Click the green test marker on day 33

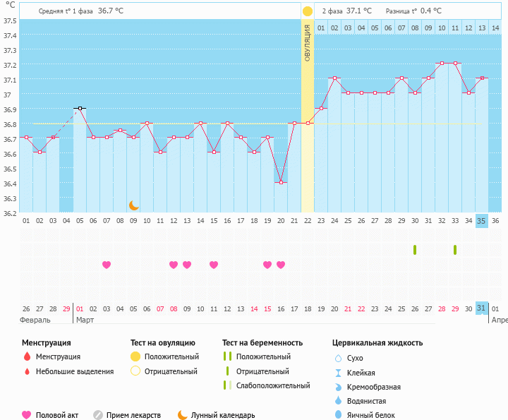pos(455,250)
